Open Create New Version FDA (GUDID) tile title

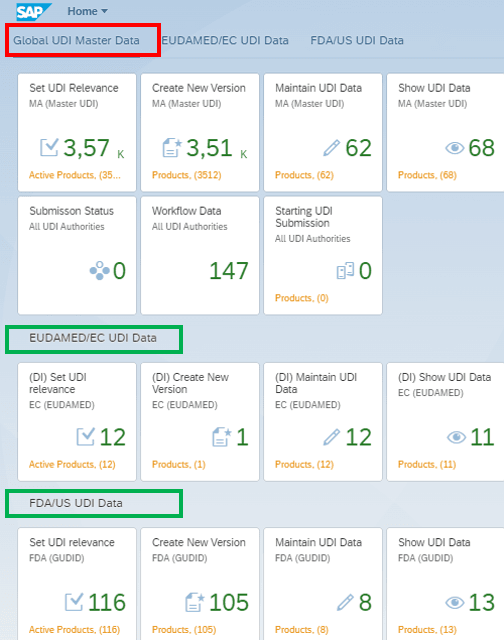[199, 542]
